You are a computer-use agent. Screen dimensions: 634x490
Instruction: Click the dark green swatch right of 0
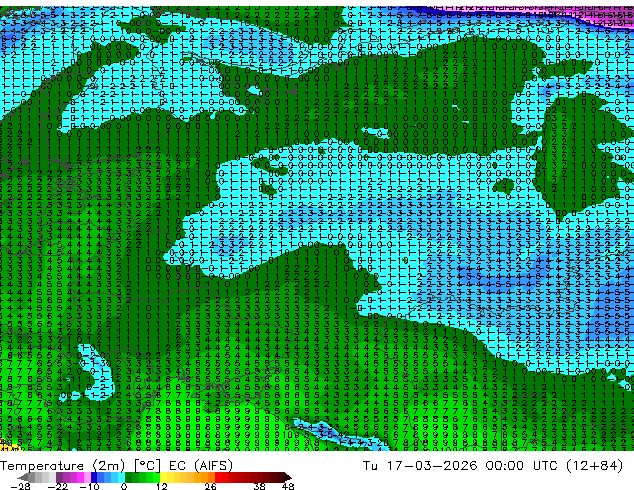pyautogui.click(x=129, y=477)
